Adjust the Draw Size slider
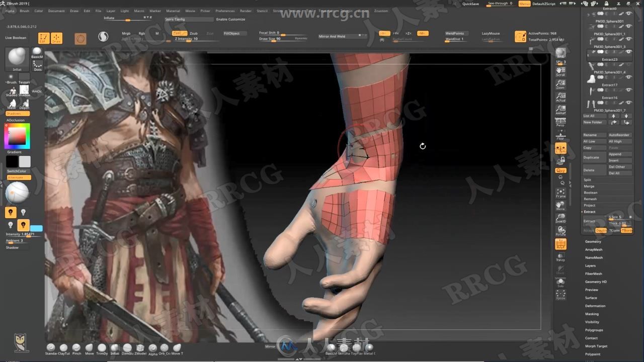This screenshot has height=362, width=644. click(x=283, y=39)
